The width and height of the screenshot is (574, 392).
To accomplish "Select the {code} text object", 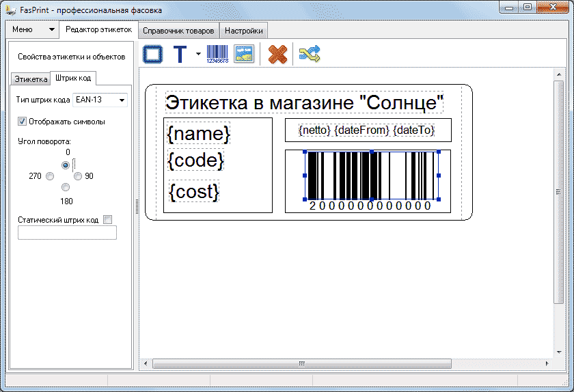I will point(195,160).
